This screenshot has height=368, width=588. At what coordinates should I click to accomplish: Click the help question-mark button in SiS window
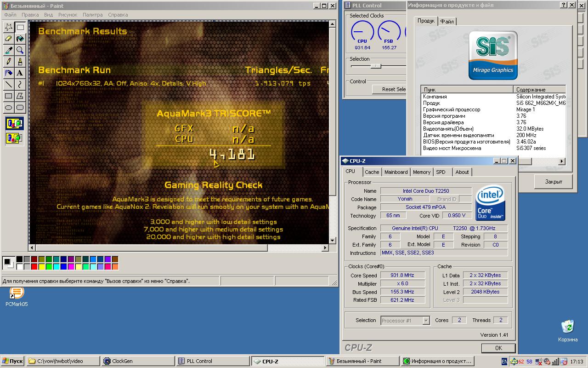click(564, 5)
